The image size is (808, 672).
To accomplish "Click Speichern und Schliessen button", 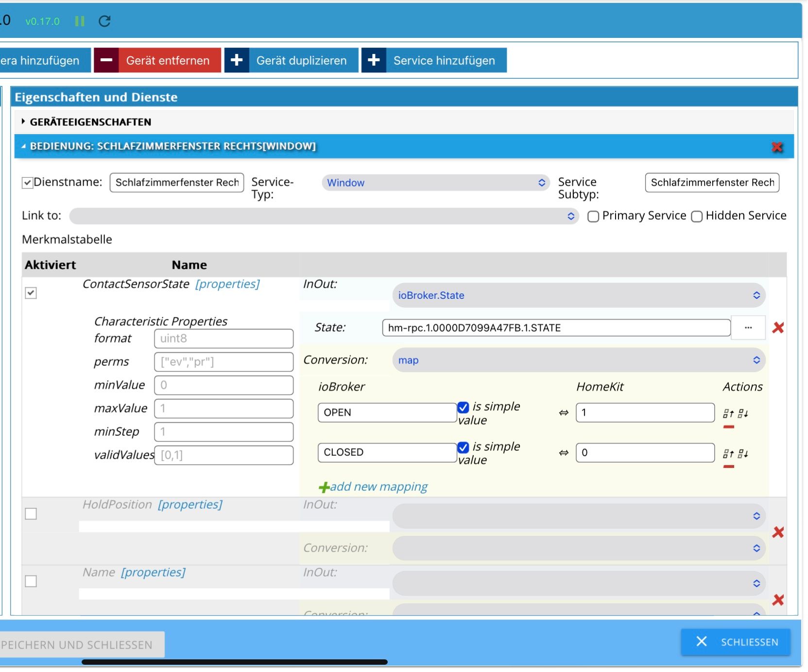I will point(82,644).
